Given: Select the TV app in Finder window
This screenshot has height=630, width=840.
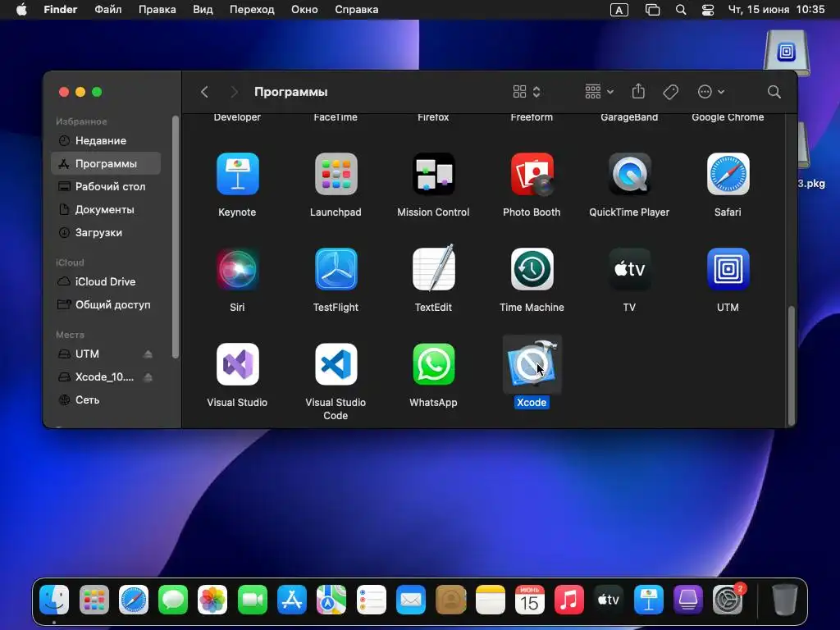Looking at the screenshot, I should coord(629,269).
